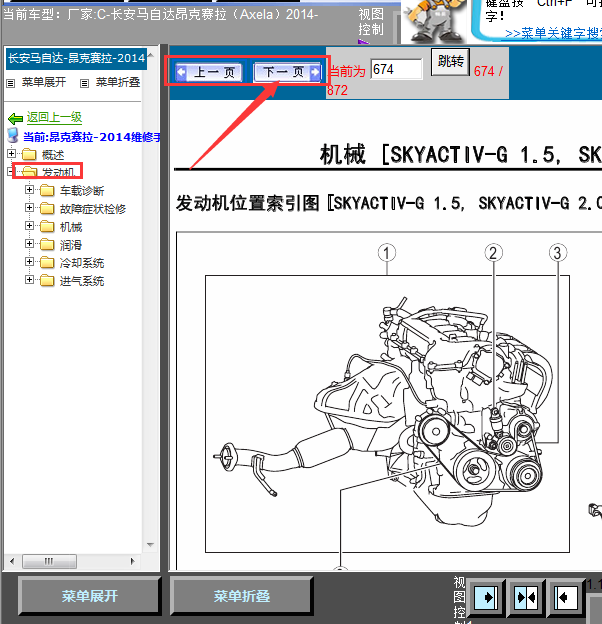This screenshot has height=624, width=602.
Task: Click the 当前车型 header text
Action: point(161,15)
